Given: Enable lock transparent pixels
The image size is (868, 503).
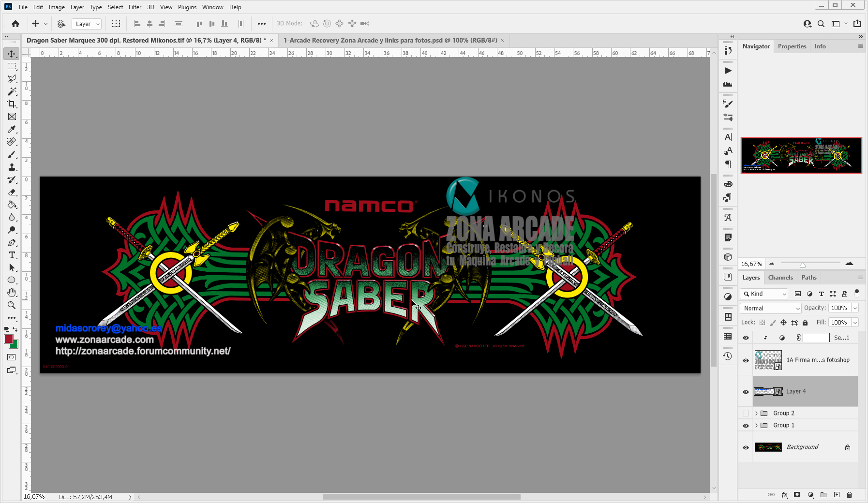Looking at the screenshot, I should [761, 322].
